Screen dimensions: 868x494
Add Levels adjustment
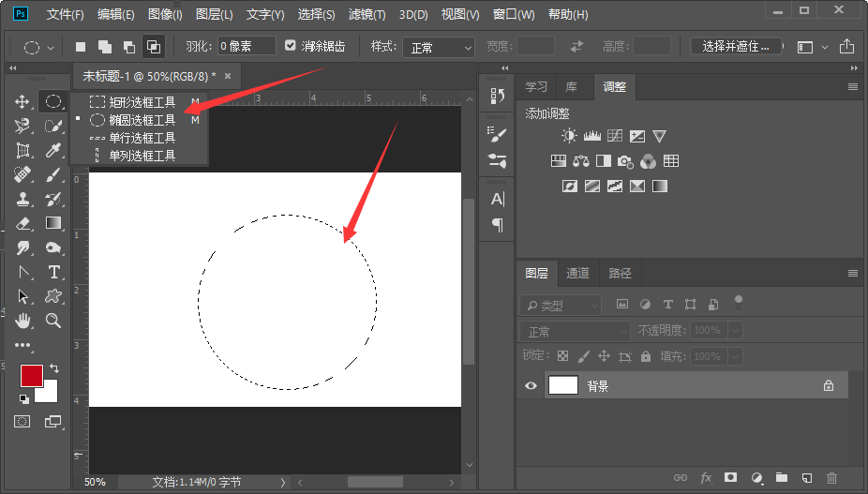click(591, 136)
